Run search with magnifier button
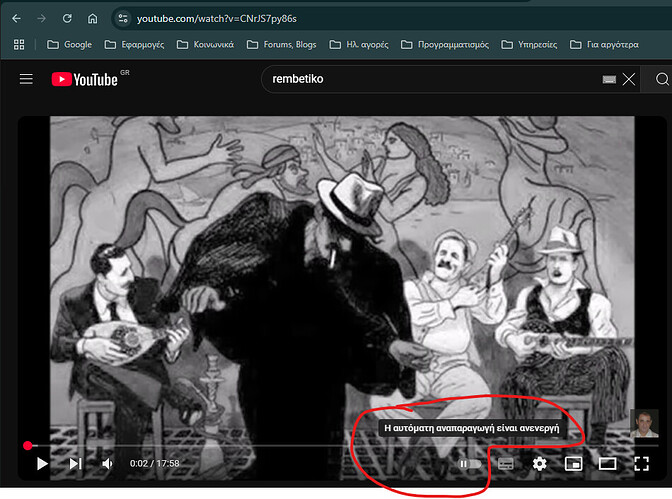The width and height of the screenshot is (672, 499). (x=661, y=79)
